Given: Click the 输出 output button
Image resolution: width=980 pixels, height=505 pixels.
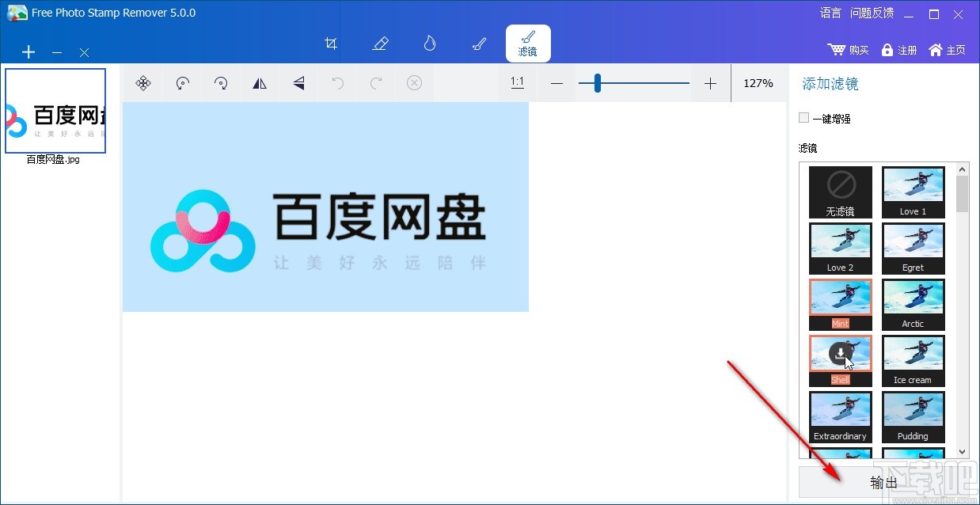Looking at the screenshot, I should 884,482.
